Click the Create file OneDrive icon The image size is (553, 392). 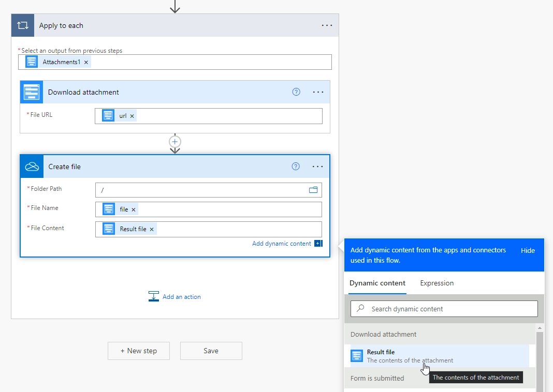[x=32, y=166]
